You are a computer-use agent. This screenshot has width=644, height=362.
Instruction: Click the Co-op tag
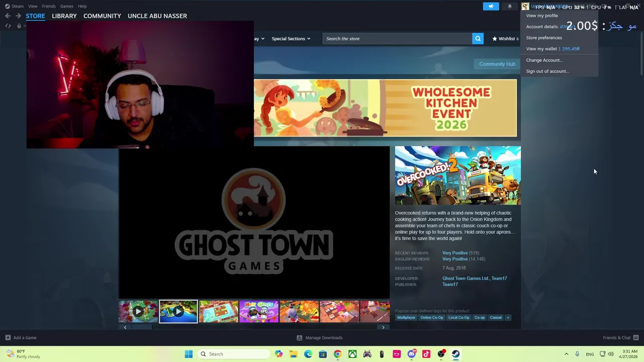coord(479,318)
